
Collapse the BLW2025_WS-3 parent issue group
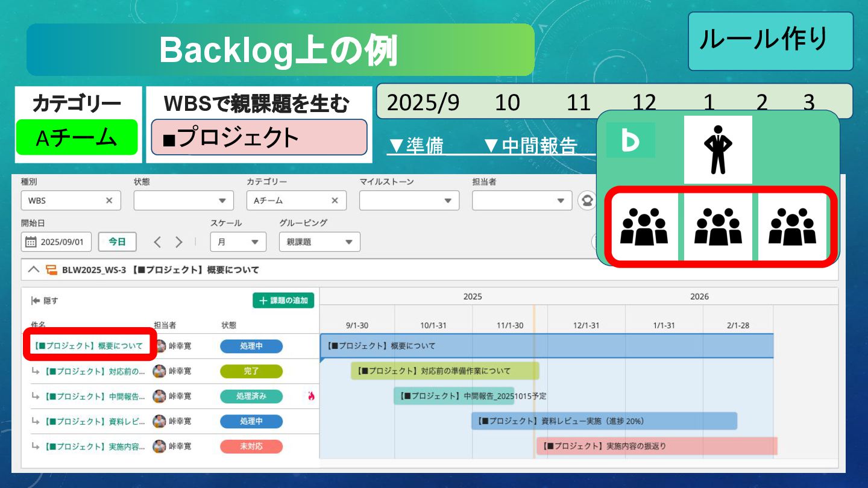(34, 270)
